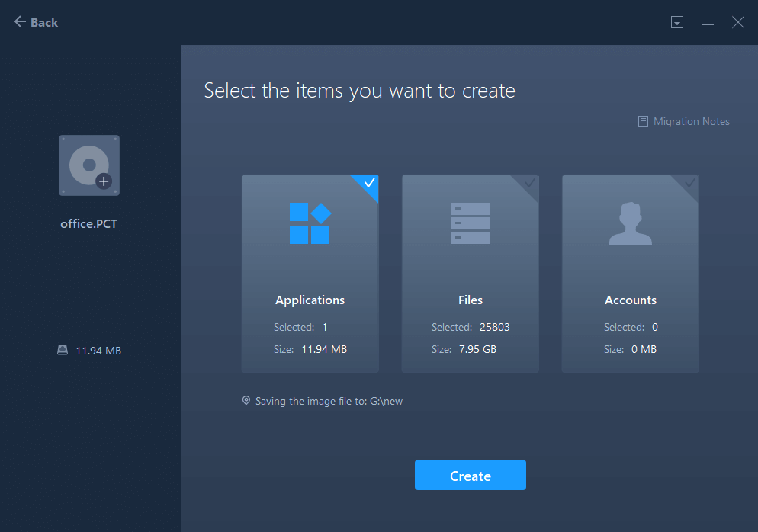The image size is (758, 532).
Task: Click the location pin before the saving path
Action: point(246,400)
